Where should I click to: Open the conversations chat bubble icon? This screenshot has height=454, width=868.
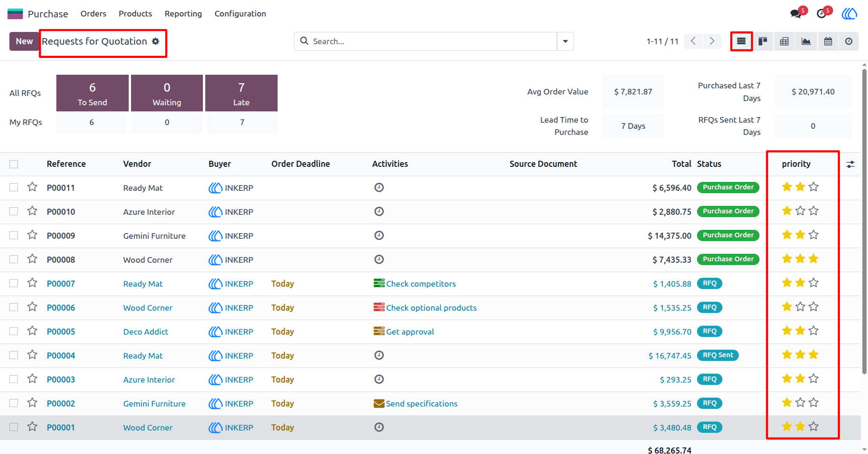[x=796, y=14]
